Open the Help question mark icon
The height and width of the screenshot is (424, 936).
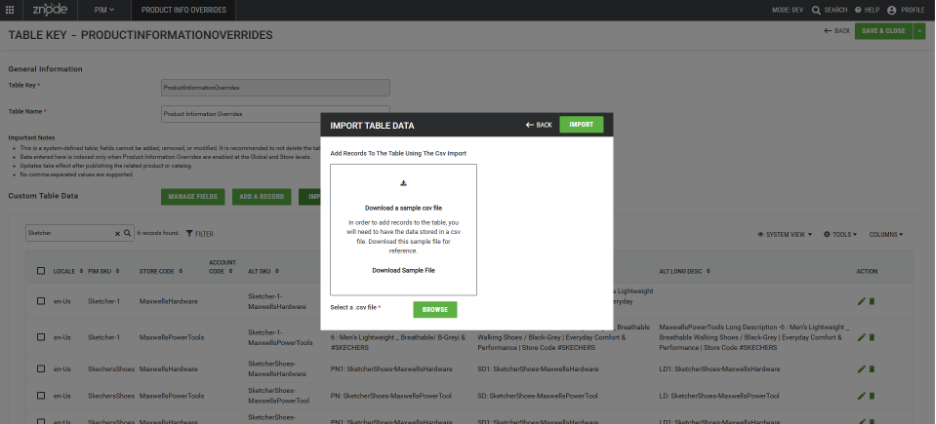(858, 10)
